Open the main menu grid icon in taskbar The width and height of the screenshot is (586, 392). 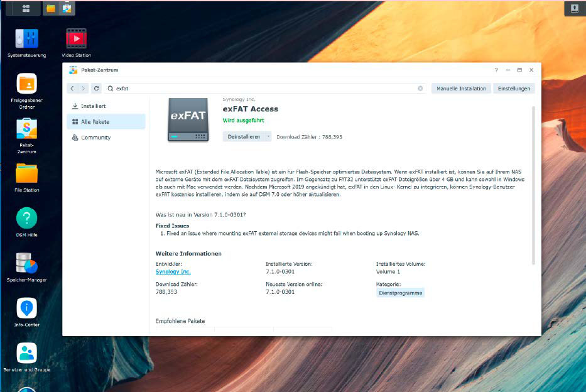coord(26,9)
